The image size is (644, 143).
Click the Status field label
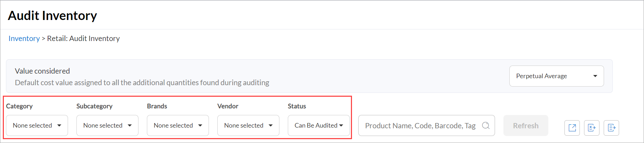[297, 106]
